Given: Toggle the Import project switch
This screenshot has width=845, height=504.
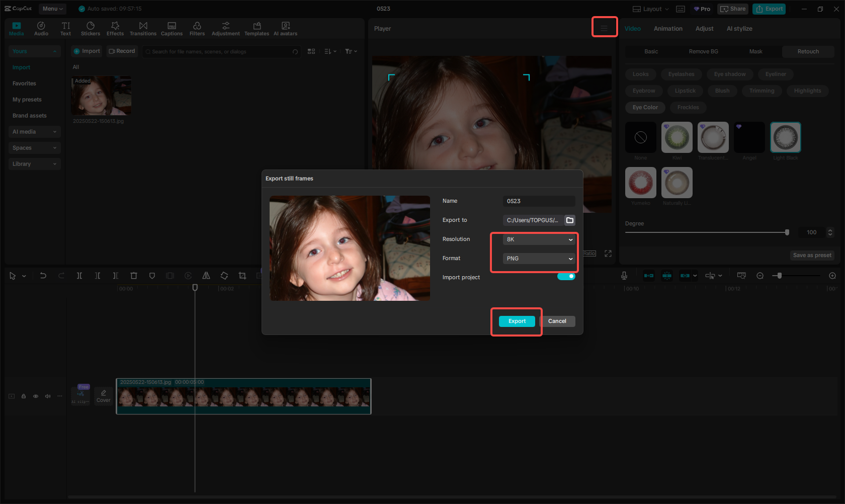Looking at the screenshot, I should [x=566, y=277].
